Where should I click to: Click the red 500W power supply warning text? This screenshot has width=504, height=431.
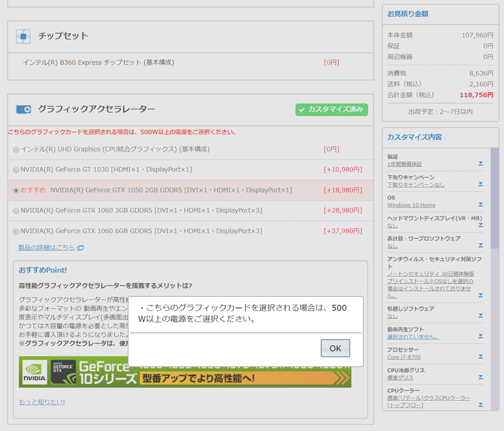[123, 132]
